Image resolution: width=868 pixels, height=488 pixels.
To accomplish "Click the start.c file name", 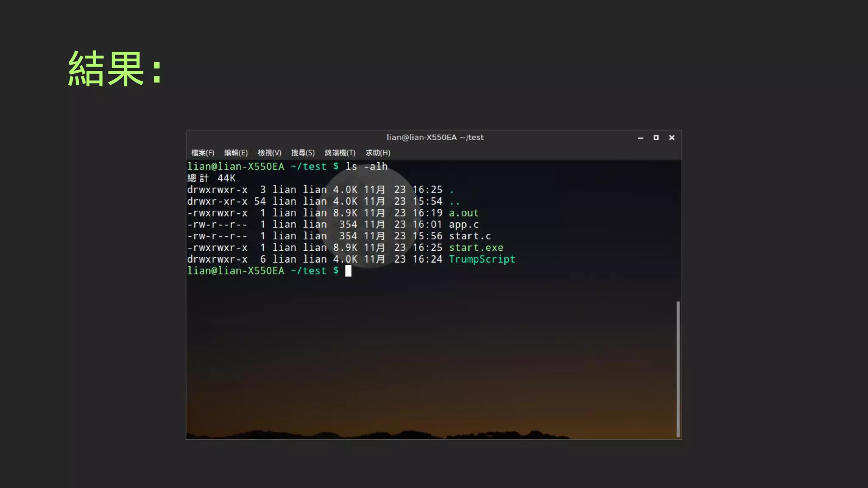I will pos(470,236).
